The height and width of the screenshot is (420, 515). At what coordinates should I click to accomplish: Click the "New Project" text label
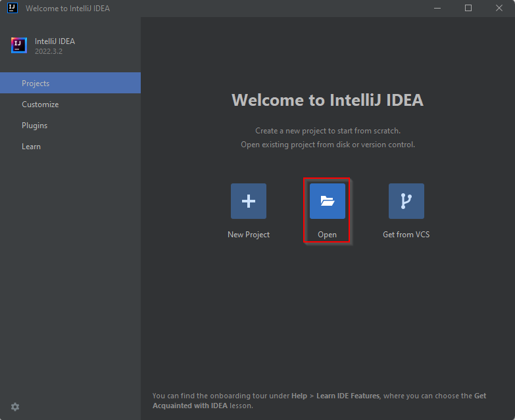[x=248, y=235]
